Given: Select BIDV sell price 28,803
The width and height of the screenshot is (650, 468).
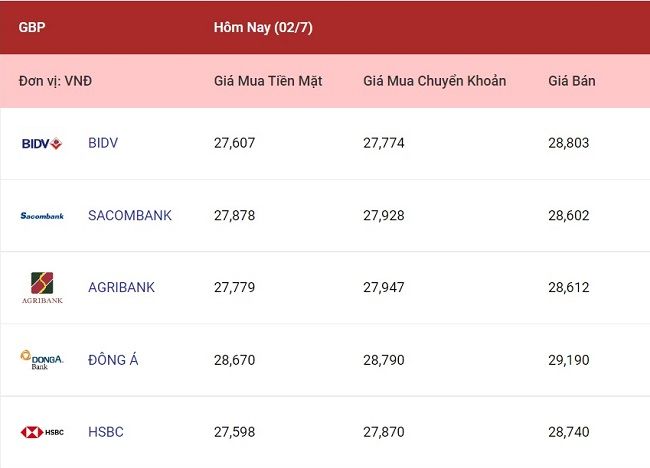Looking at the screenshot, I should tap(568, 143).
